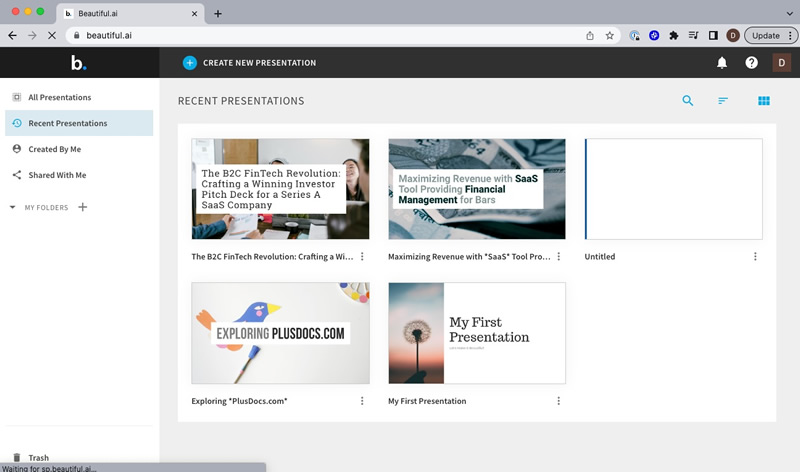The image size is (800, 472).
Task: Search presentations with magnifier icon
Action: 688,101
